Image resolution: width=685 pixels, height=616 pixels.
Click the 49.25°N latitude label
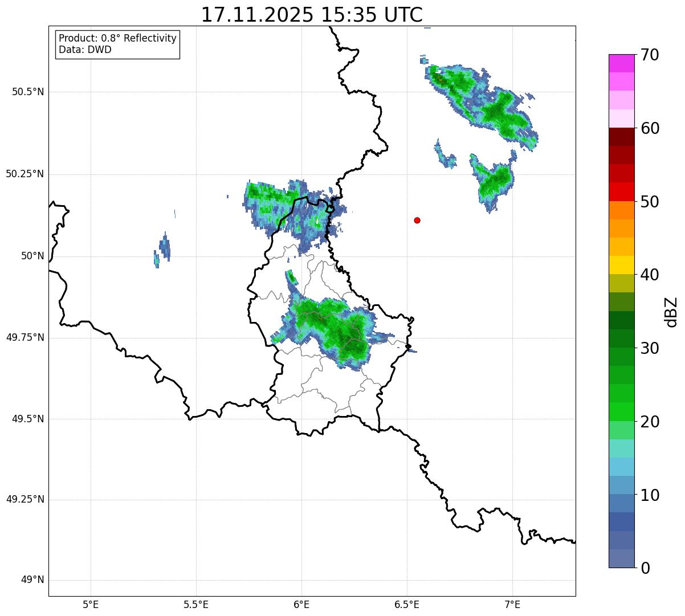[25, 499]
